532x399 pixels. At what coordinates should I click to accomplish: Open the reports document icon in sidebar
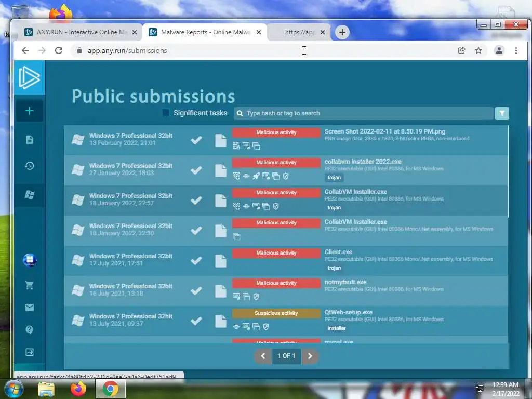[x=30, y=139]
